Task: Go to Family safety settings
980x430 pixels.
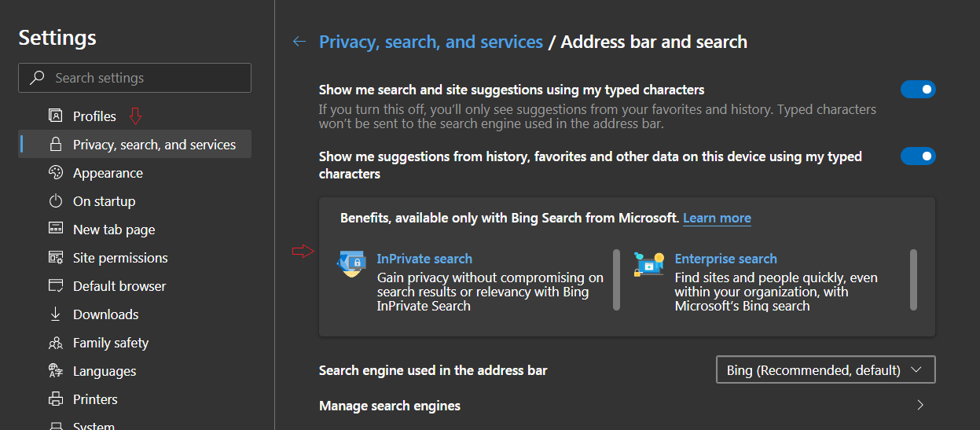Action: (135, 343)
